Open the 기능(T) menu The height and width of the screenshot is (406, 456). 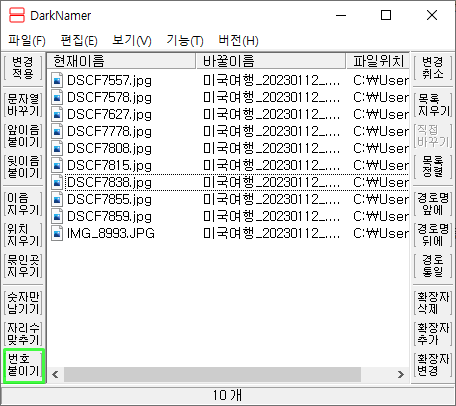click(x=185, y=41)
